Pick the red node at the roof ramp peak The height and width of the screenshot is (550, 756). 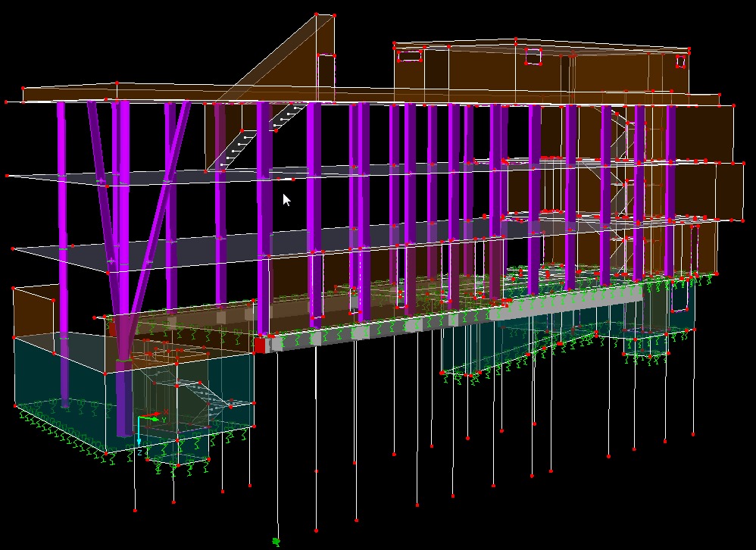point(317,14)
